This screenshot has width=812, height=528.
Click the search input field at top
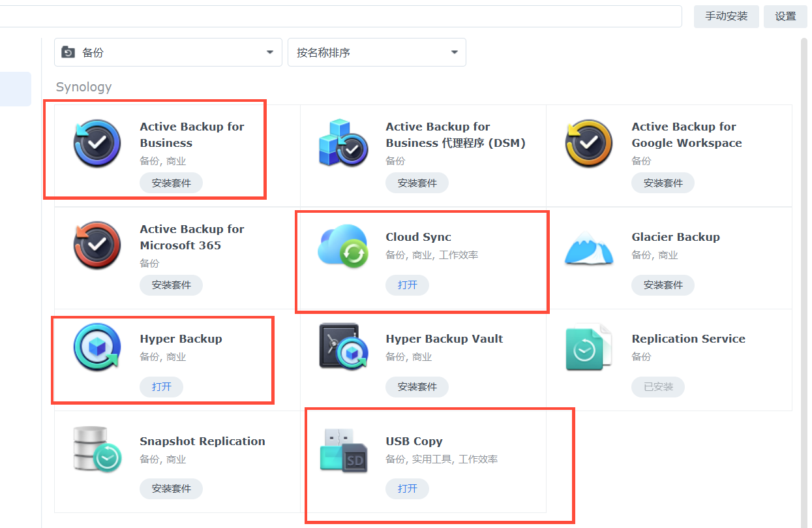340,16
